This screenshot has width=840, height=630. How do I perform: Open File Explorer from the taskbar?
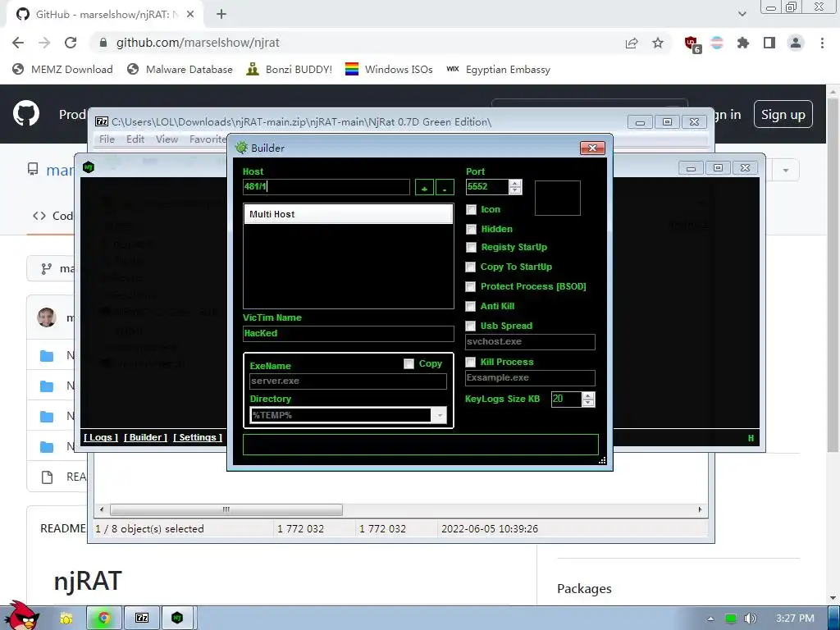point(66,619)
